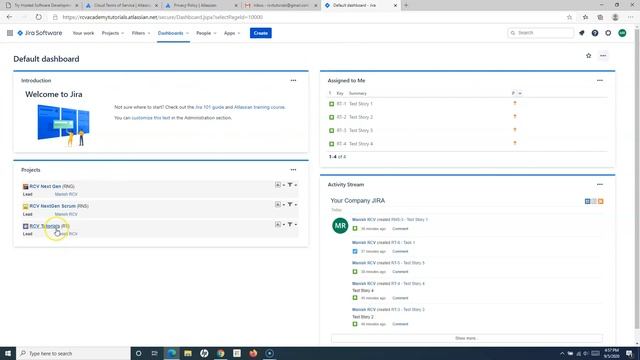Open the Activity Stream gadget options menu
640x360 pixels.
point(600,184)
